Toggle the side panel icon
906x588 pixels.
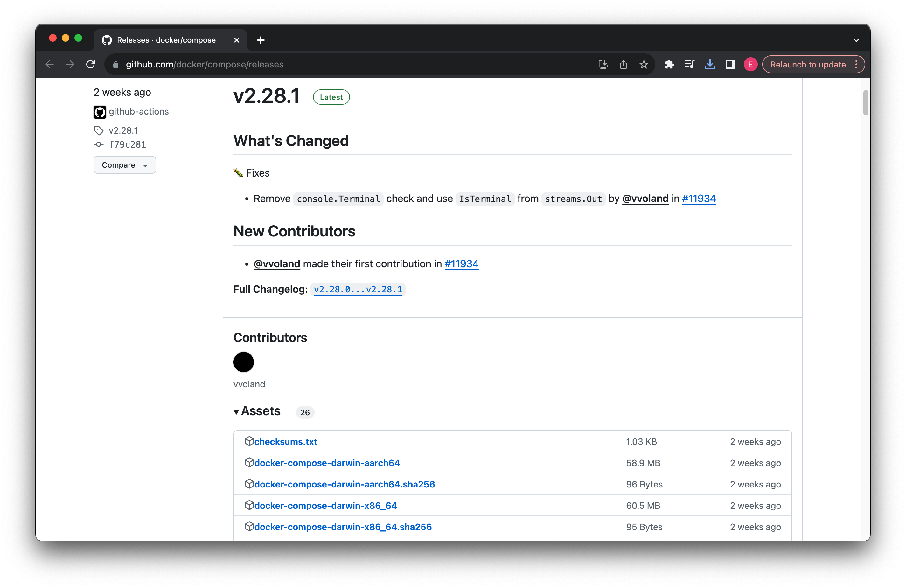(730, 64)
